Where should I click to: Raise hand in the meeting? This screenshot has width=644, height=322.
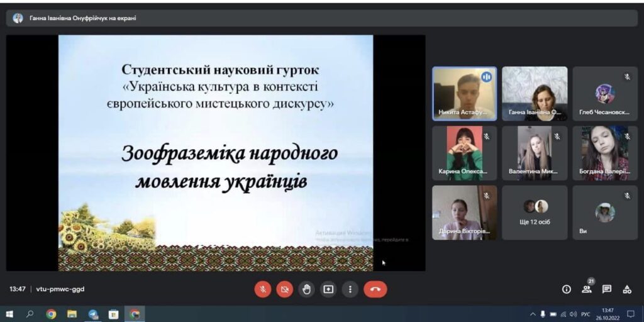(x=306, y=289)
